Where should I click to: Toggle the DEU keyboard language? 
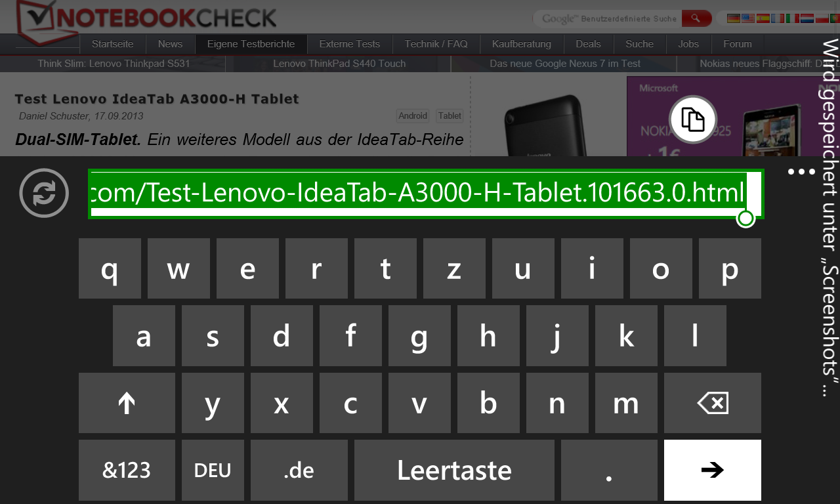(213, 470)
